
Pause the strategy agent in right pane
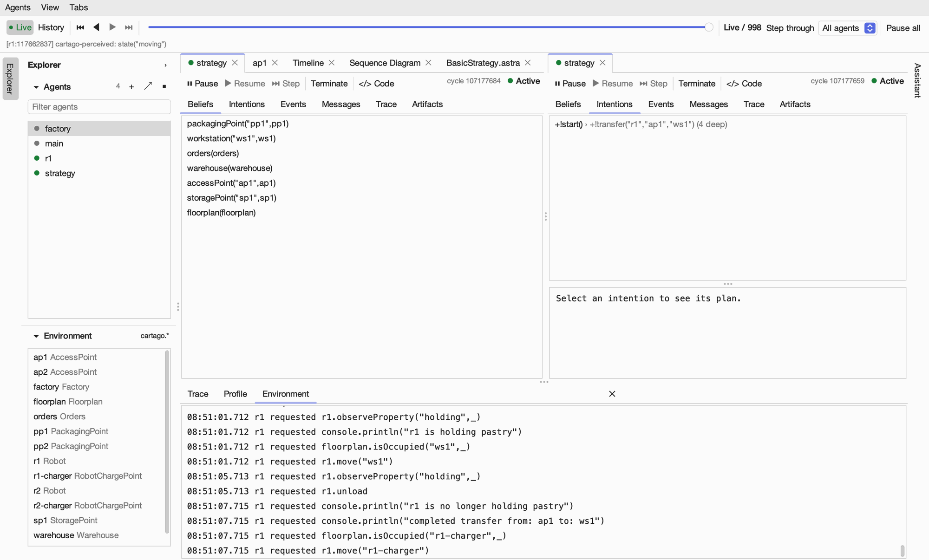point(570,84)
